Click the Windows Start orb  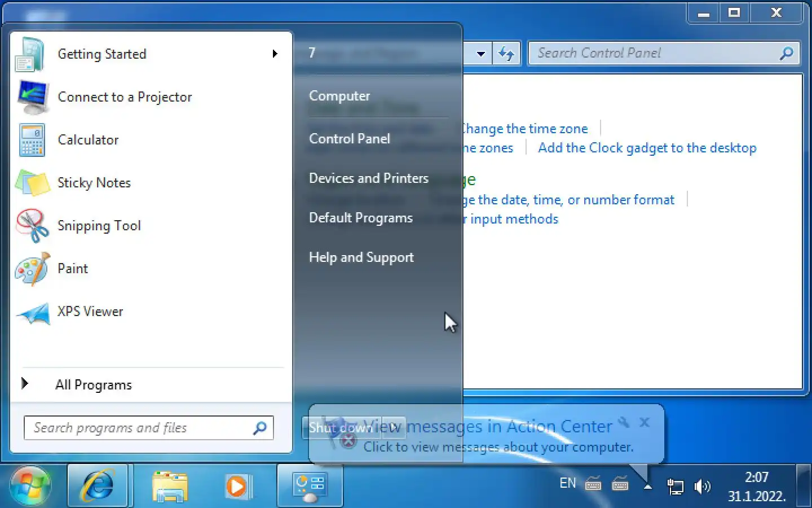tap(30, 487)
